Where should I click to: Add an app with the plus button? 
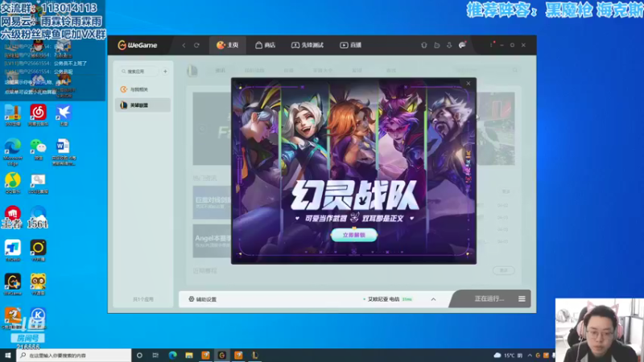[165, 72]
